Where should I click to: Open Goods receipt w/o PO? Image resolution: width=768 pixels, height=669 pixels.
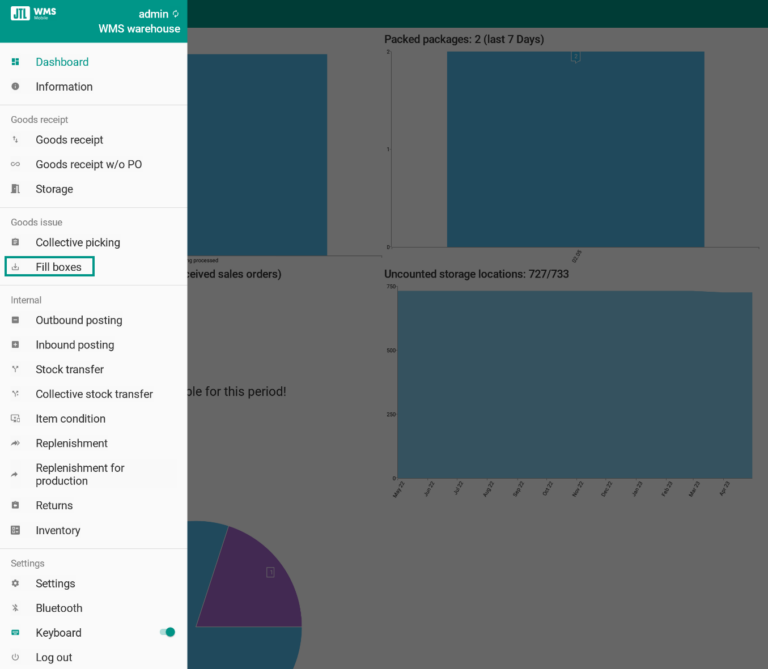coord(88,164)
